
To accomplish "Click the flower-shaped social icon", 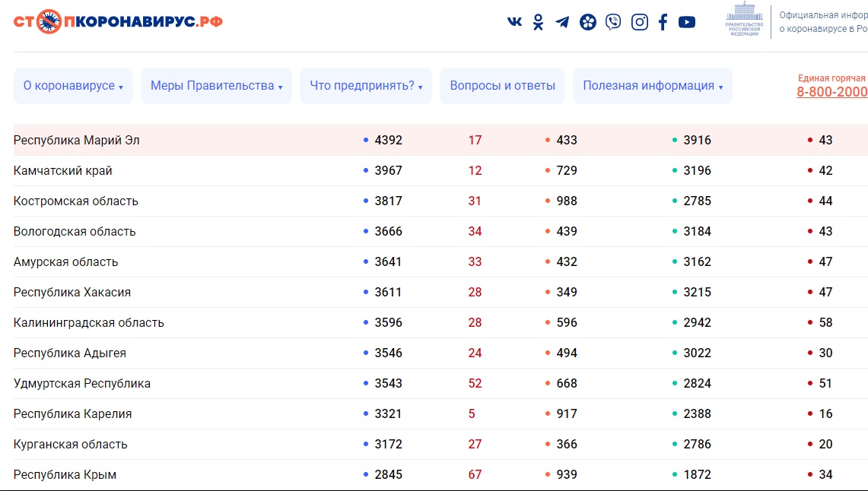I will (x=587, y=22).
